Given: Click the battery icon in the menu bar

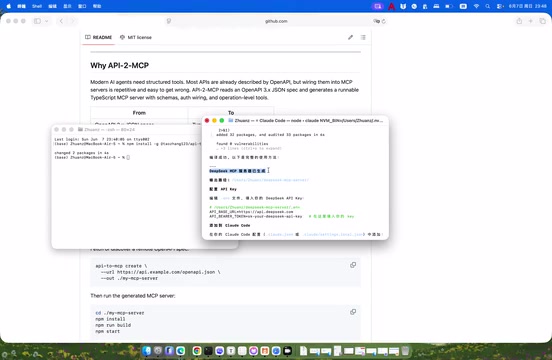Looking at the screenshot, I should pos(449,6).
